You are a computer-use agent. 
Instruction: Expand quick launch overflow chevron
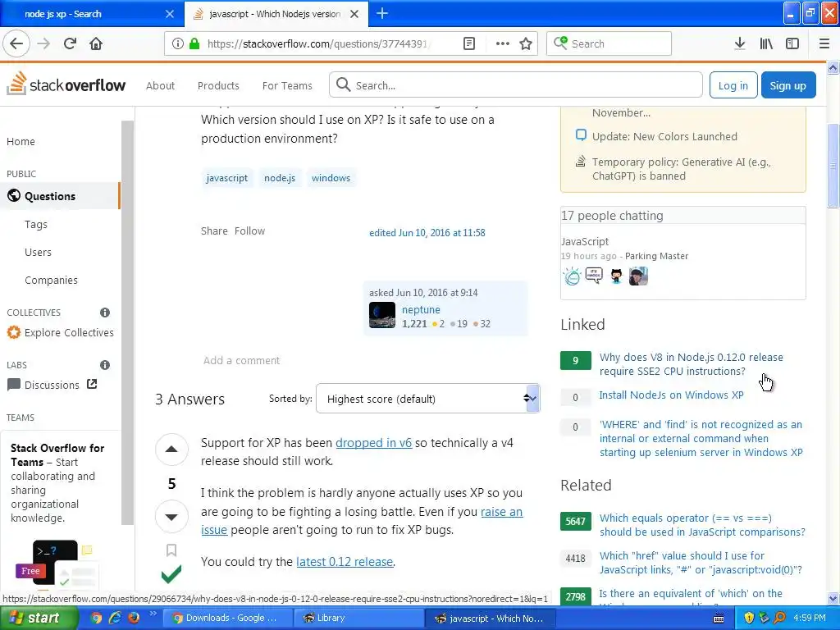153,614
